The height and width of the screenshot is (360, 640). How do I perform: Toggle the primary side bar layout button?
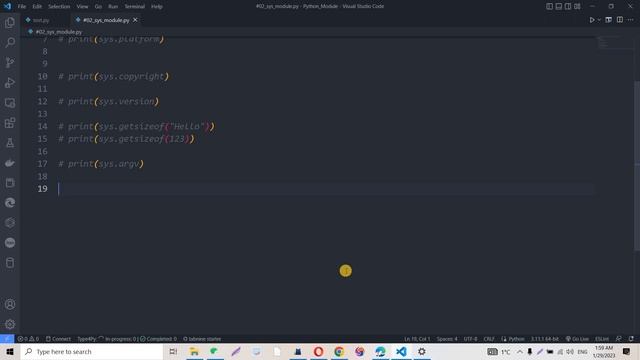tap(549, 6)
